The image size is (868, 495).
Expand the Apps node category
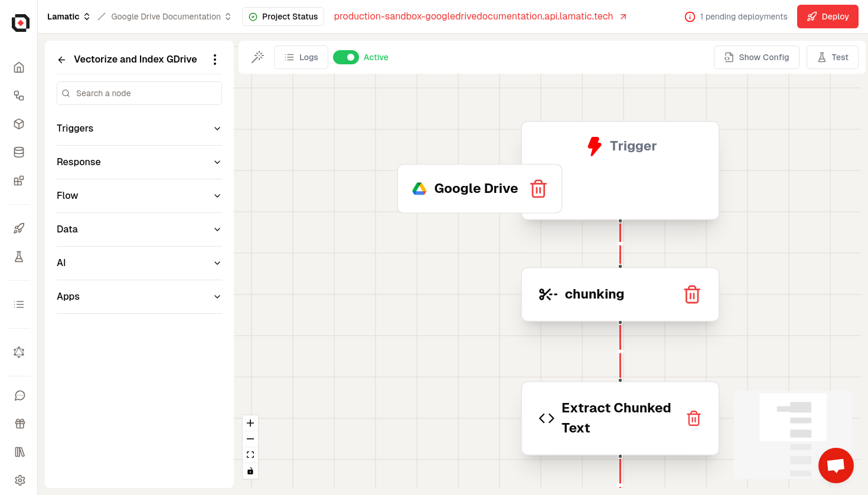(x=139, y=297)
